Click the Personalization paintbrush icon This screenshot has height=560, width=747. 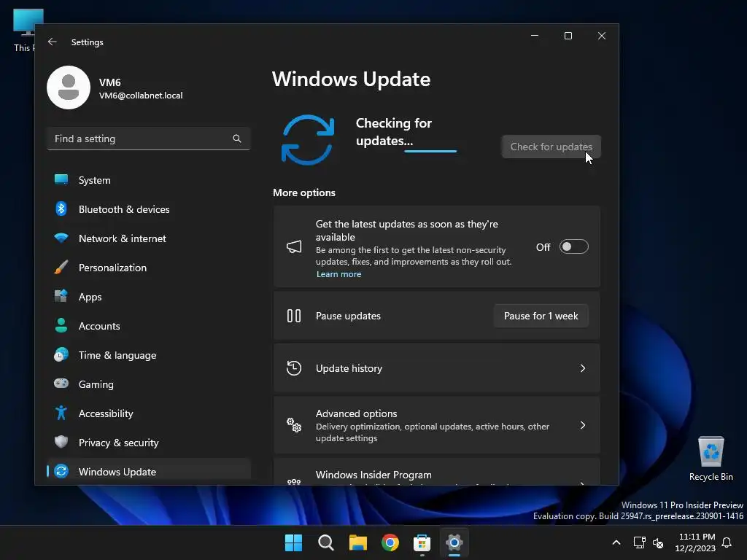pos(61,267)
